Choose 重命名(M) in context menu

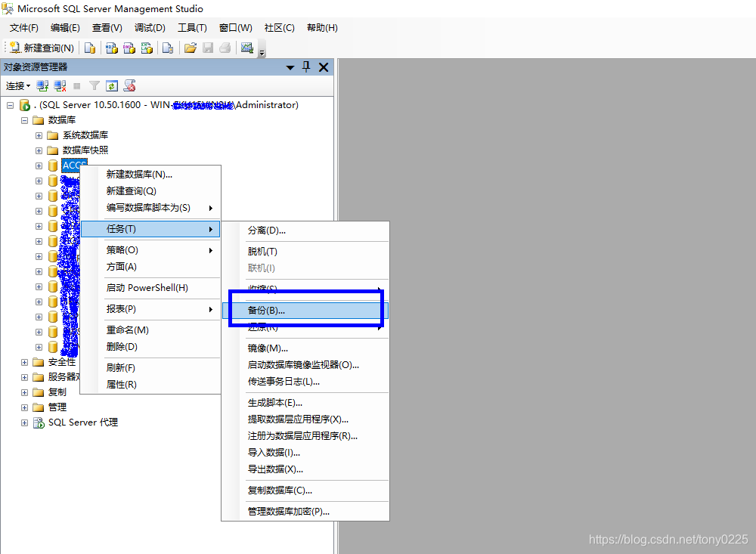pyautogui.click(x=150, y=330)
